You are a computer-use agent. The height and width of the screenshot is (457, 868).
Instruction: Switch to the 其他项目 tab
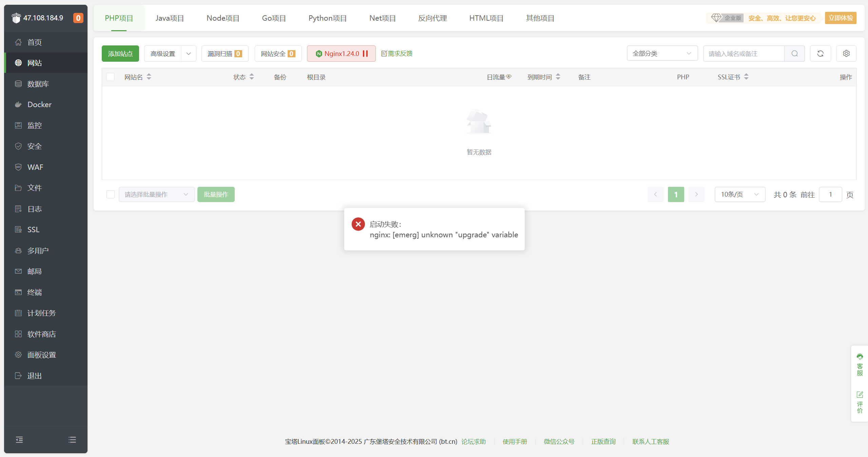click(x=540, y=18)
